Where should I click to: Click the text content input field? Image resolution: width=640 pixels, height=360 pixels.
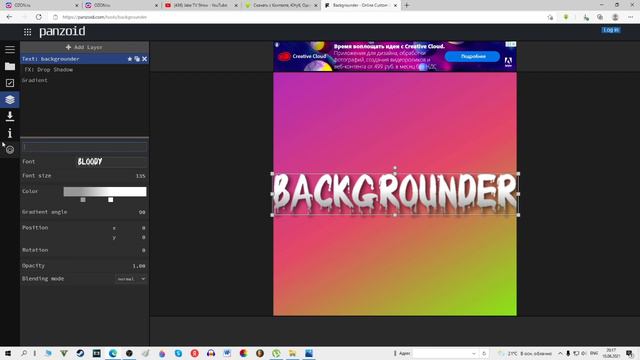click(84, 147)
